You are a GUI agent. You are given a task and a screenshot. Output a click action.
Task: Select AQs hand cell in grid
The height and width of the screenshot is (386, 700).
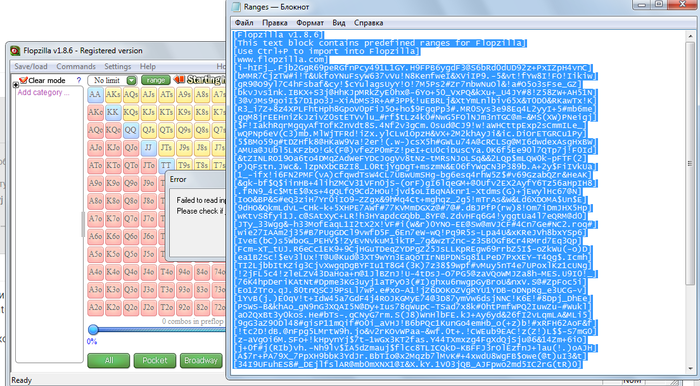coord(131,95)
